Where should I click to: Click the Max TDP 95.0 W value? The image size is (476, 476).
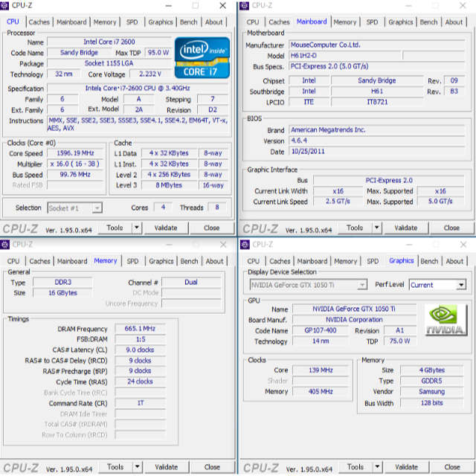point(158,53)
